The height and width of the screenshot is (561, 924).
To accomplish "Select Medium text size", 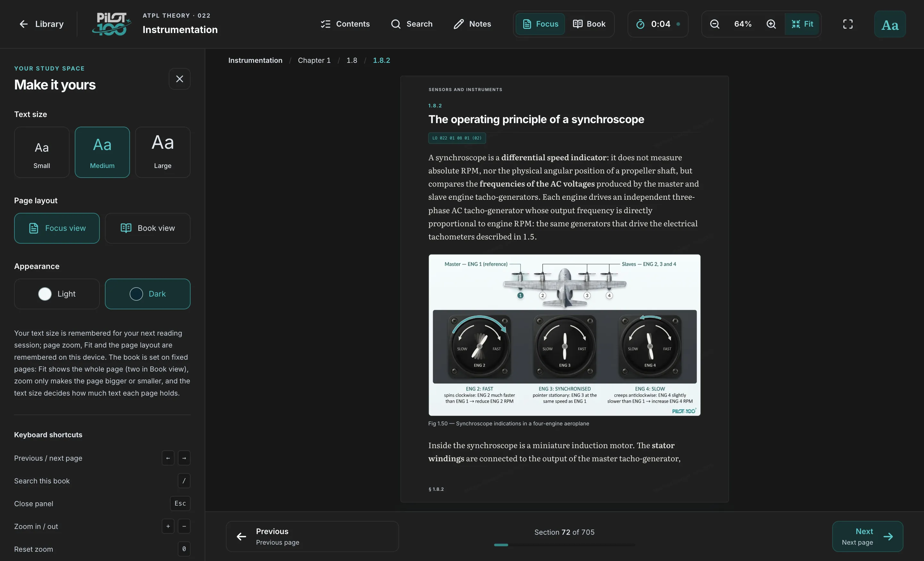I will point(102,152).
